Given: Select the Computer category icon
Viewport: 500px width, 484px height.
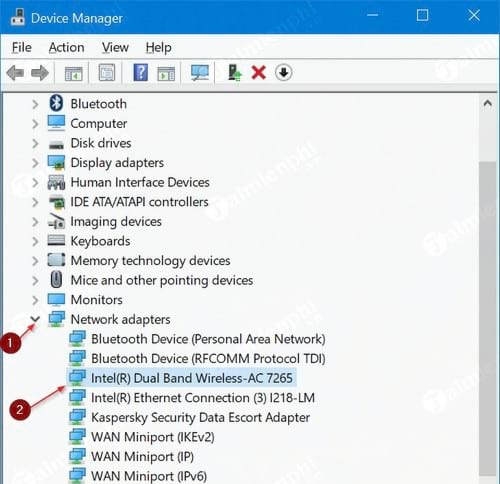Looking at the screenshot, I should [x=56, y=123].
